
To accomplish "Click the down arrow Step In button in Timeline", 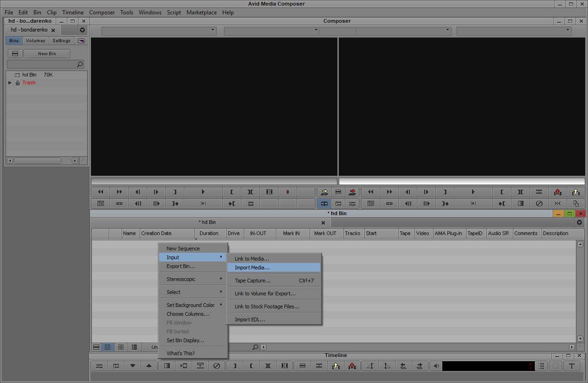I will tap(133, 366).
